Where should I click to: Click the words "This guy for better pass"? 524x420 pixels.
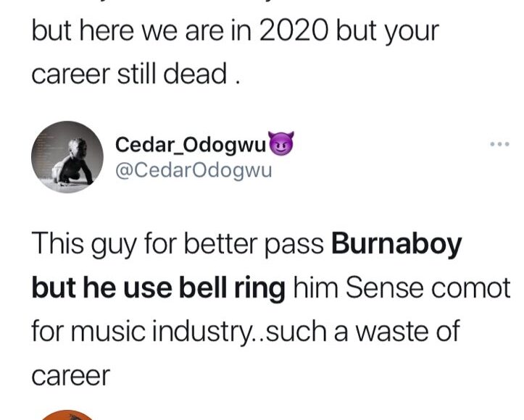pyautogui.click(x=178, y=245)
